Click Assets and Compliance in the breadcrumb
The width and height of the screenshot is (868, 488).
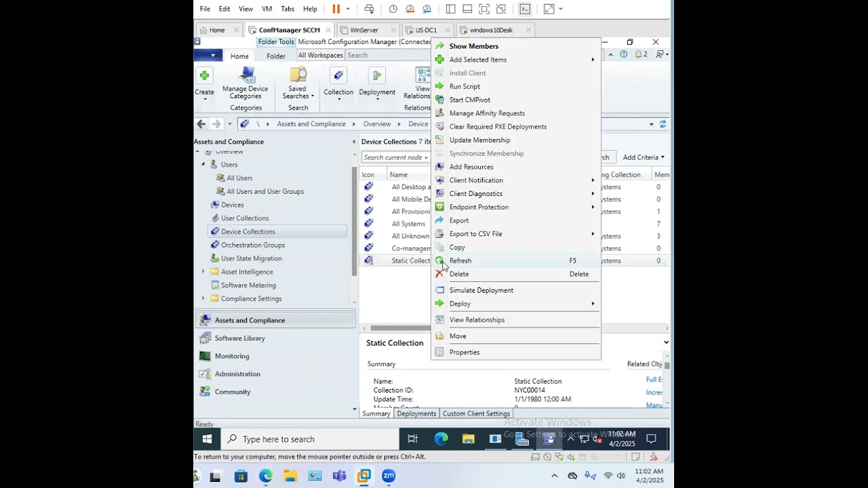311,124
